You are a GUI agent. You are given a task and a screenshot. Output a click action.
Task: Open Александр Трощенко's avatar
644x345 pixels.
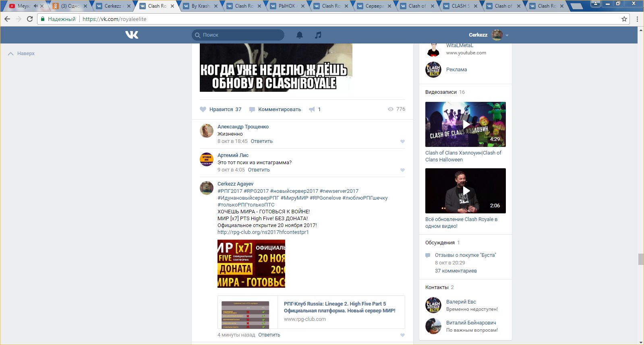tap(207, 131)
